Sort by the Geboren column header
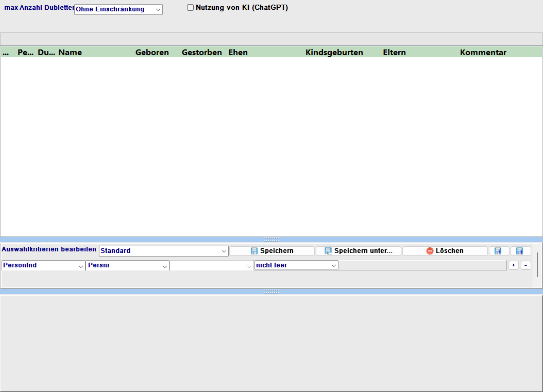543x392 pixels. (152, 53)
